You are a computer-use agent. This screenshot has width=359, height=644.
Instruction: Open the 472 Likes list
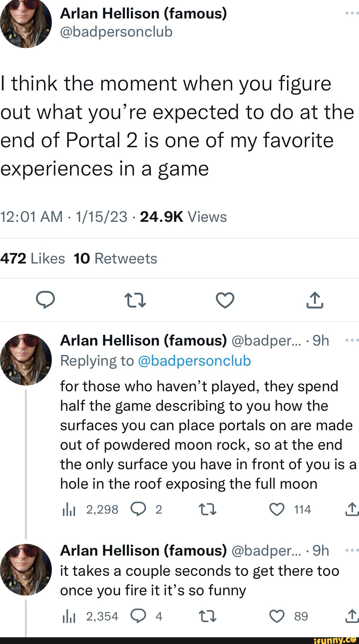click(33, 258)
